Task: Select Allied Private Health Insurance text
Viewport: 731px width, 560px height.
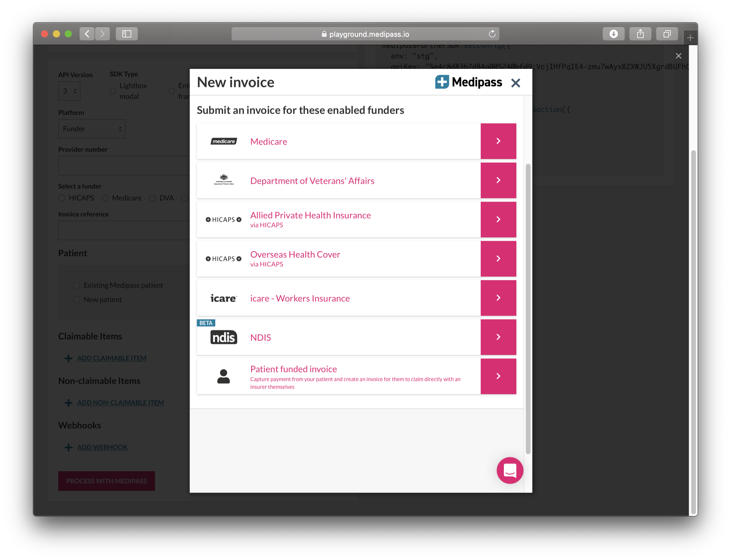Action: pyautogui.click(x=311, y=215)
